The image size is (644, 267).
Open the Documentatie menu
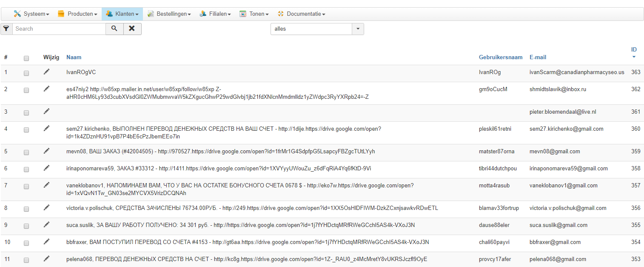pyautogui.click(x=301, y=14)
